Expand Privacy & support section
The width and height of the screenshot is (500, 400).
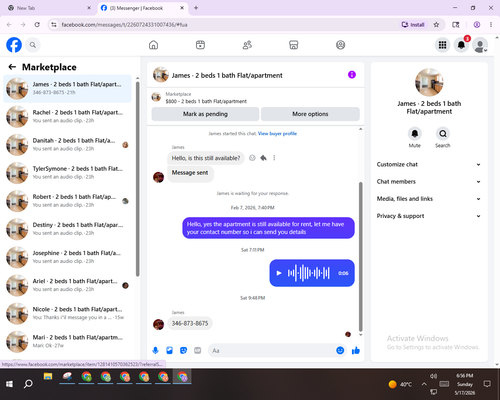[x=429, y=216]
